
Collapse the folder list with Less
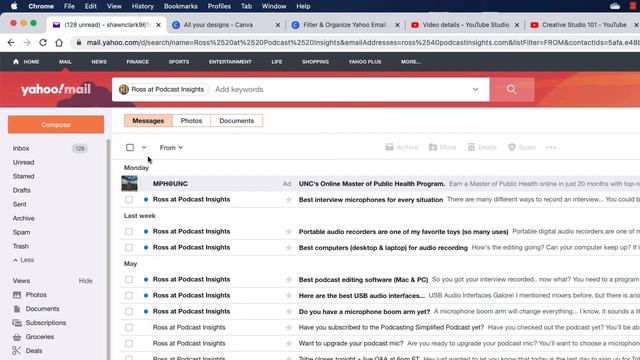coord(24,260)
